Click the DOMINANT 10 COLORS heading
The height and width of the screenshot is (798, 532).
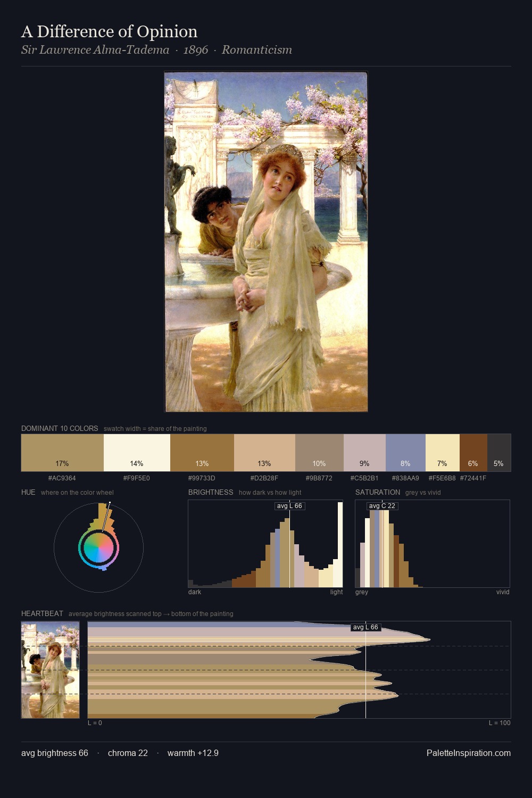pos(60,428)
